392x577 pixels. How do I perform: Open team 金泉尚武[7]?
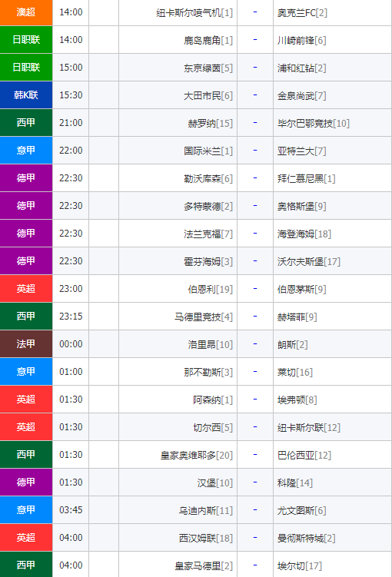(302, 96)
